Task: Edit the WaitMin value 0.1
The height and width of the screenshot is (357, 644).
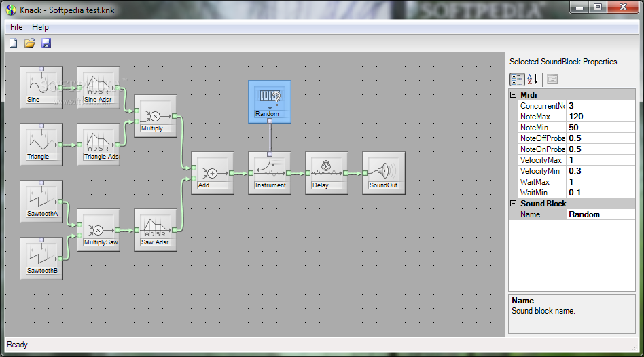Action: click(601, 193)
